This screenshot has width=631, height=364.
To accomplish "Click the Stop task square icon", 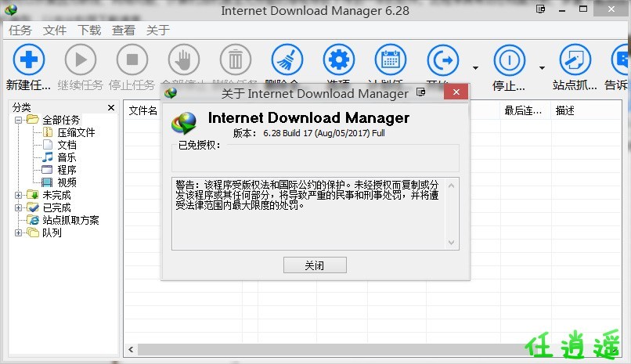I will [132, 59].
